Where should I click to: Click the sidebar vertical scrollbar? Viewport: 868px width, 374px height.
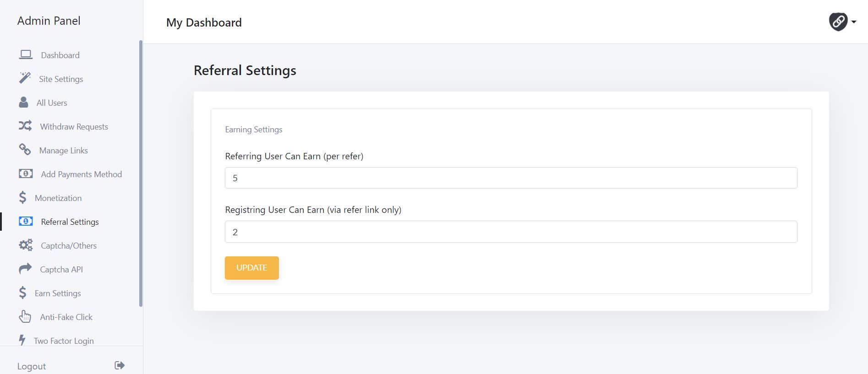pyautogui.click(x=141, y=174)
